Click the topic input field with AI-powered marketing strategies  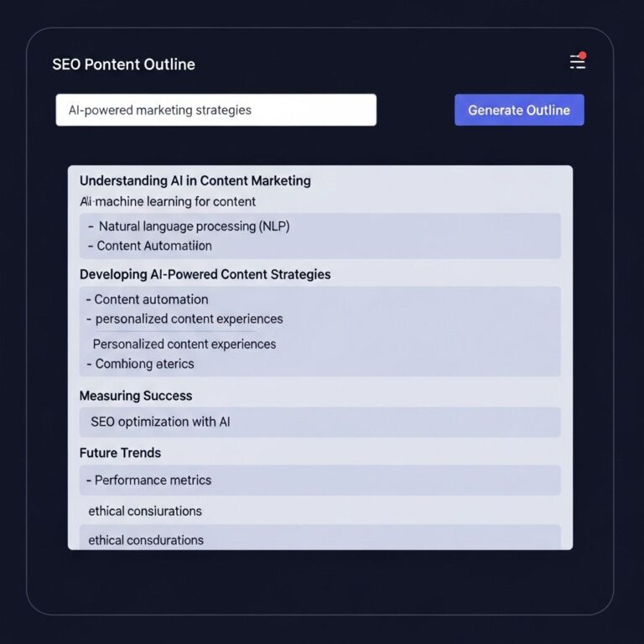pyautogui.click(x=216, y=110)
